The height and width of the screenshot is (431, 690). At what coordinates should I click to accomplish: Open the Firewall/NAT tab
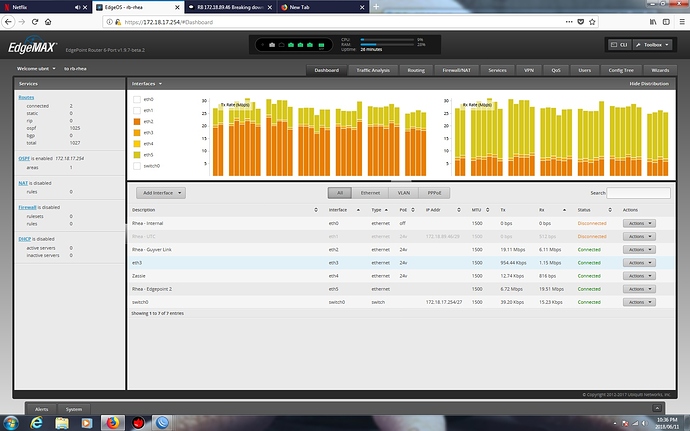(x=462, y=69)
